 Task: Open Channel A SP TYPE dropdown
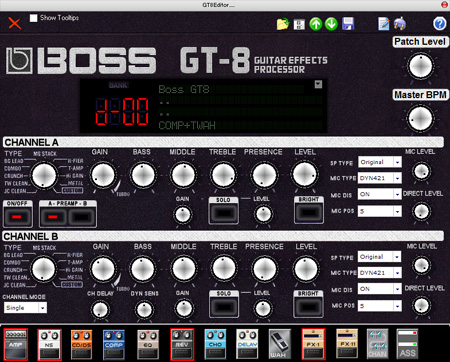point(380,162)
